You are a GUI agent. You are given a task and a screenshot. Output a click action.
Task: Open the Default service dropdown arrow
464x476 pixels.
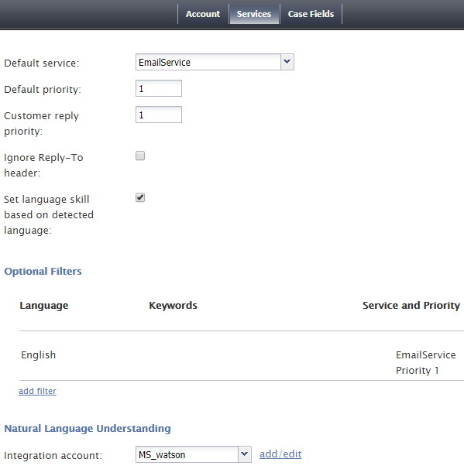(287, 62)
